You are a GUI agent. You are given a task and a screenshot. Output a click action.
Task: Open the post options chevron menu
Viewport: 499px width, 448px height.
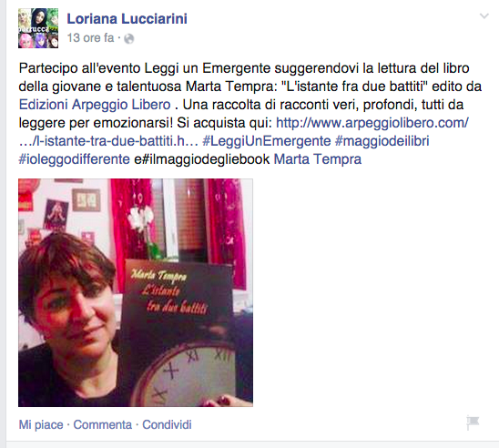pyautogui.click(x=484, y=15)
